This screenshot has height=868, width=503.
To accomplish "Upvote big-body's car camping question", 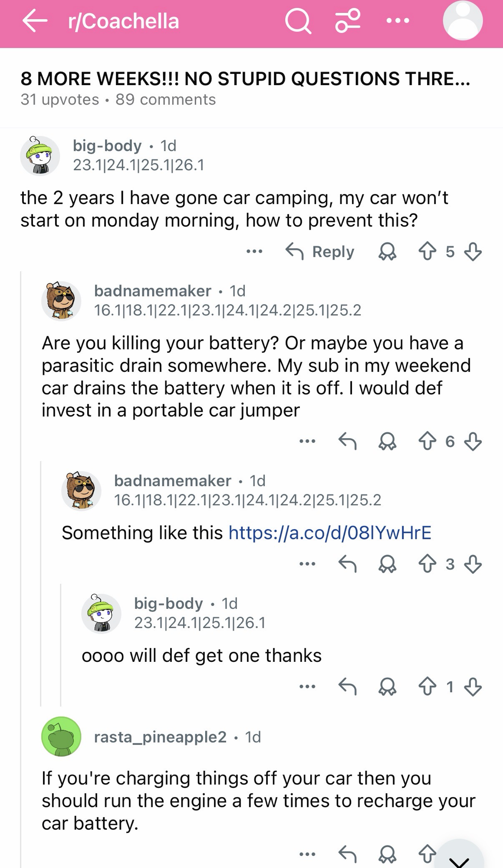I will tap(427, 252).
